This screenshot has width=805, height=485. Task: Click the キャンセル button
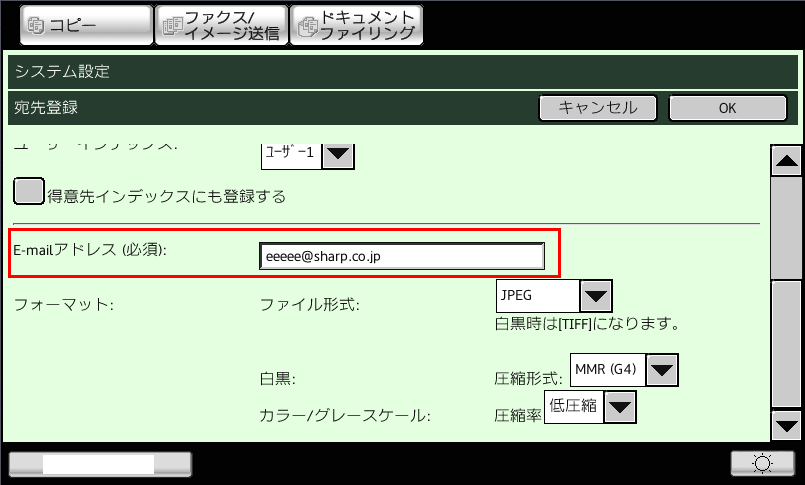pos(598,108)
